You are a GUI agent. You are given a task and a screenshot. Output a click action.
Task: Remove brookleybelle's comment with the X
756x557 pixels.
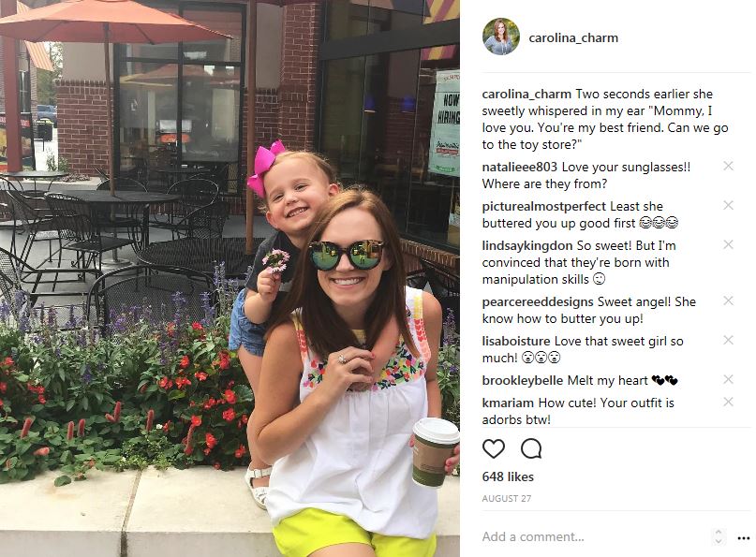click(728, 379)
